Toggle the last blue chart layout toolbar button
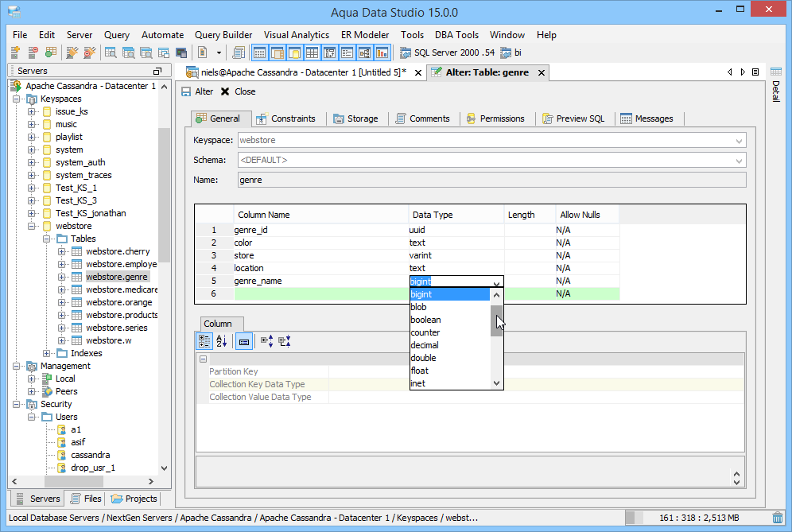792x532 pixels. click(382, 52)
